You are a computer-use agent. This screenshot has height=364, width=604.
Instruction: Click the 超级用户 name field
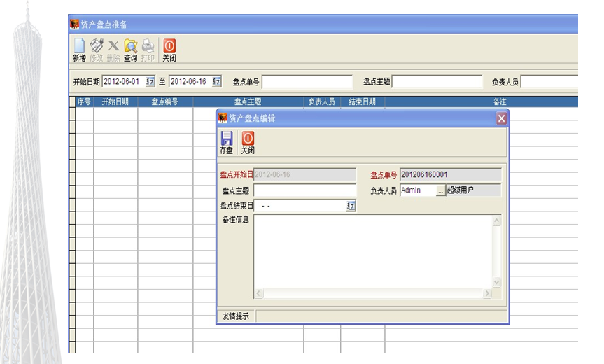[473, 190]
